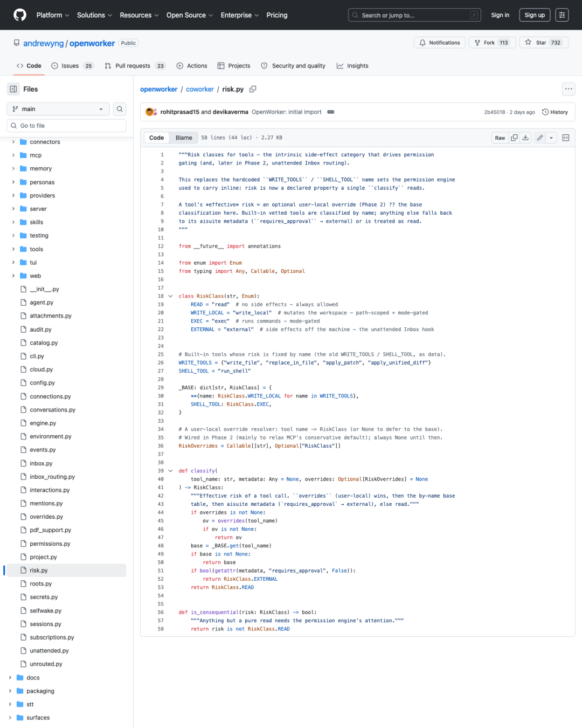Focus the Search or jump to field
582x728 pixels.
(x=414, y=15)
